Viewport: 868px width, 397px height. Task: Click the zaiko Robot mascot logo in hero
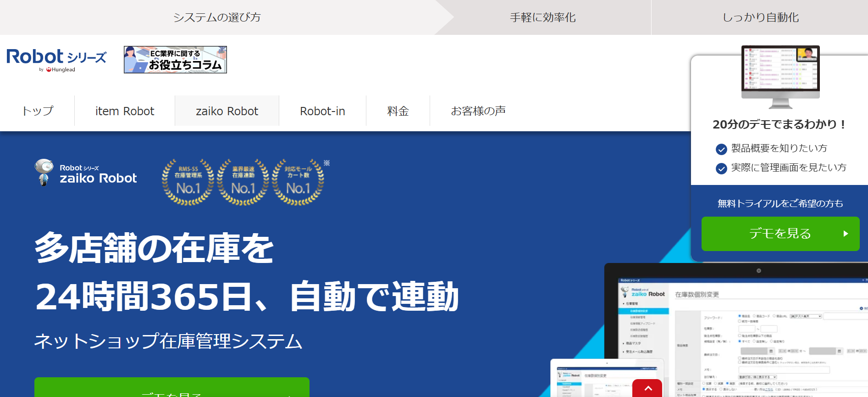[86, 173]
